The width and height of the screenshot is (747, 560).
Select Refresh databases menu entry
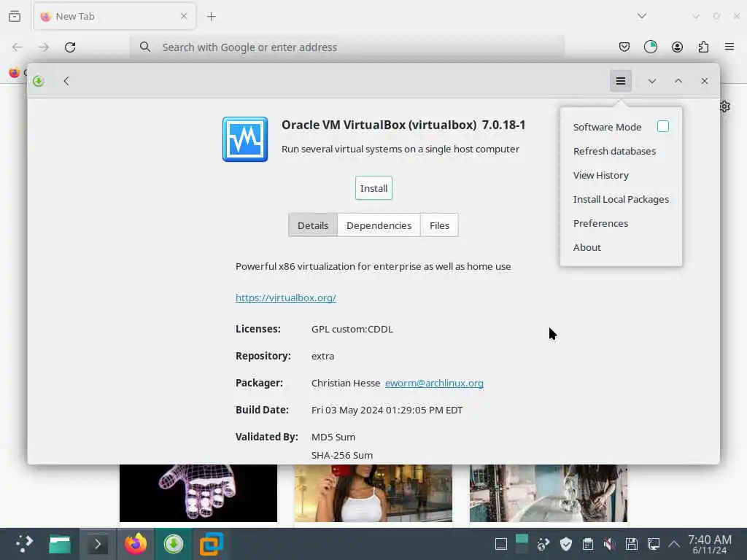tap(614, 151)
